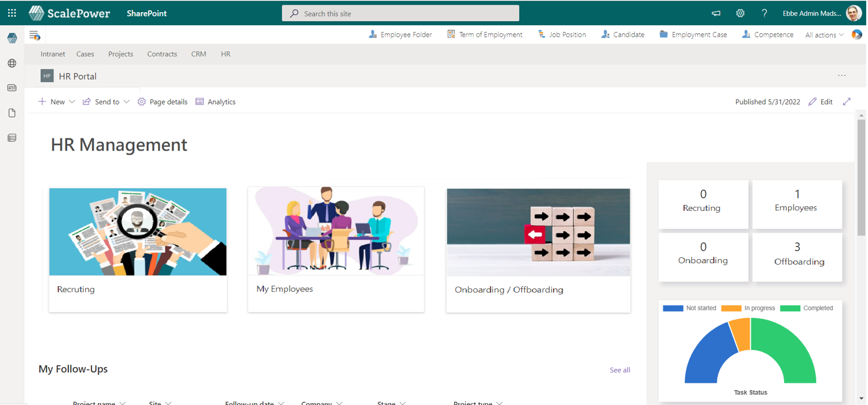Open the All actions dropdown
This screenshot has width=868, height=405.
pos(824,34)
